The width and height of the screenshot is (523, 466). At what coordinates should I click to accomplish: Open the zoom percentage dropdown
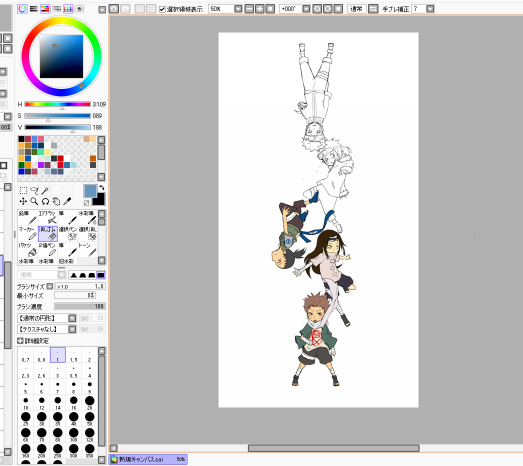[238, 9]
